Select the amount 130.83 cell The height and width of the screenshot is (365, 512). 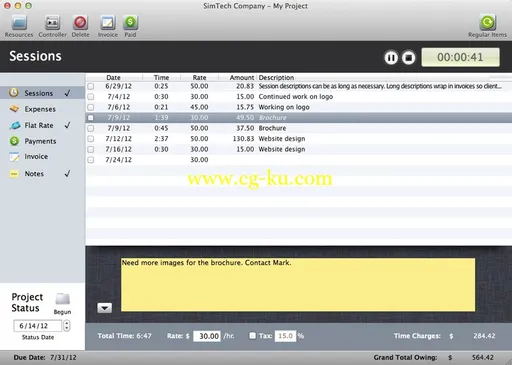(x=243, y=139)
